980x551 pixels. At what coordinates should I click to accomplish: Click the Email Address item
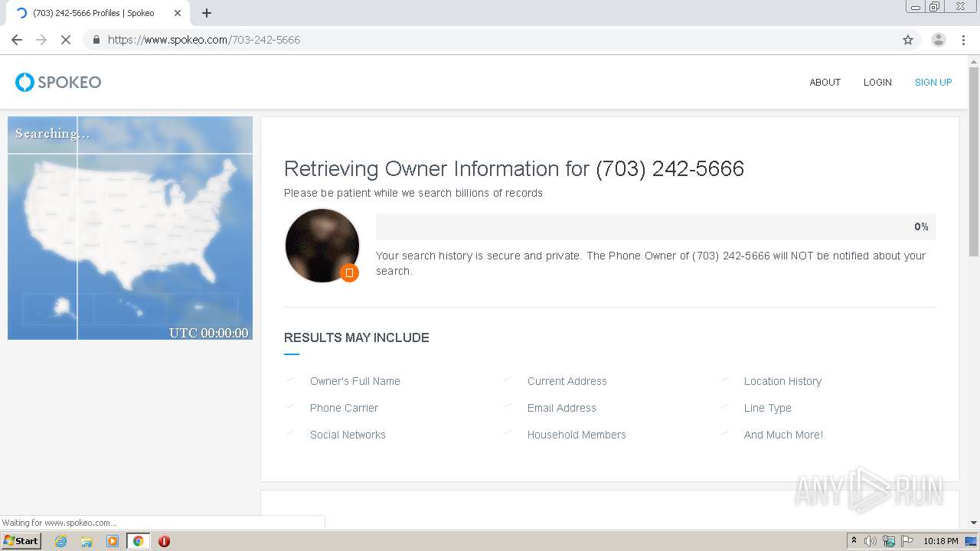point(561,408)
